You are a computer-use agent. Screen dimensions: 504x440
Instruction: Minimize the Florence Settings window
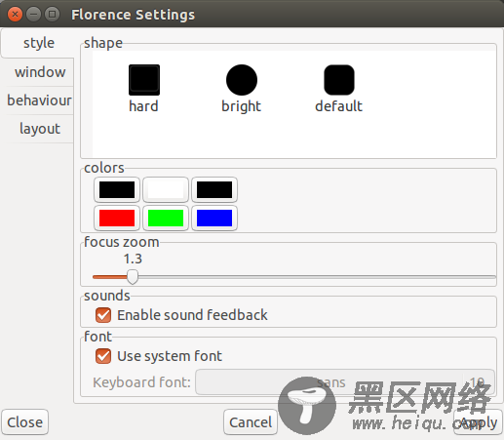coord(33,15)
